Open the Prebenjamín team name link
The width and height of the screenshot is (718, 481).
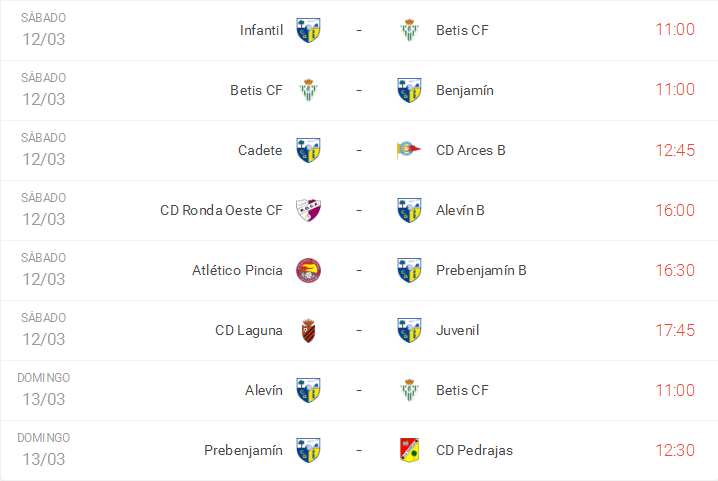pyautogui.click(x=243, y=450)
